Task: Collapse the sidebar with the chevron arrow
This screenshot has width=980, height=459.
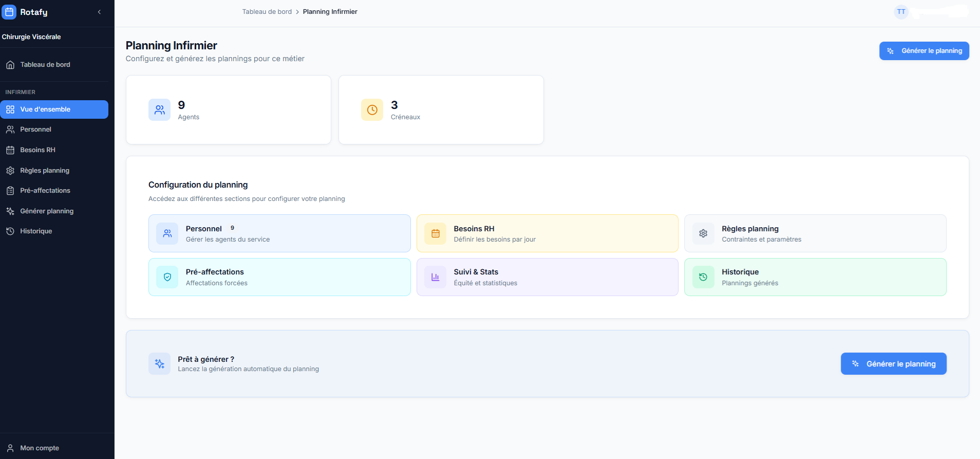Action: (x=99, y=12)
